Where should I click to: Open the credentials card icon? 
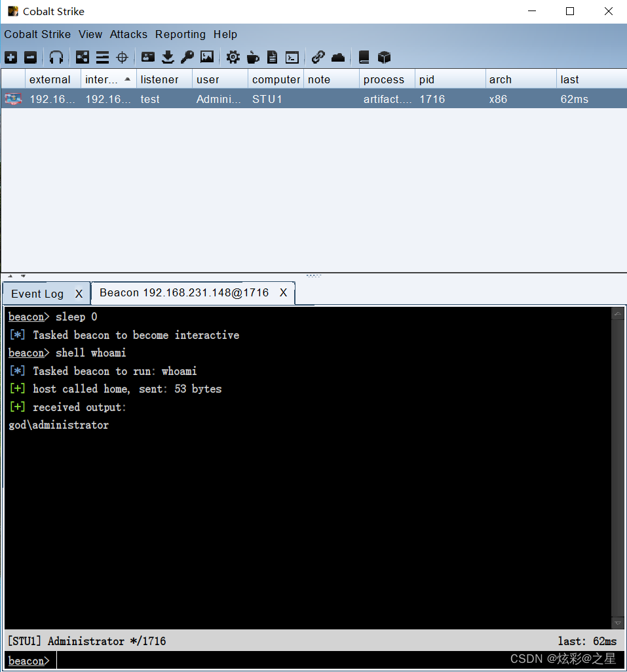click(x=148, y=57)
